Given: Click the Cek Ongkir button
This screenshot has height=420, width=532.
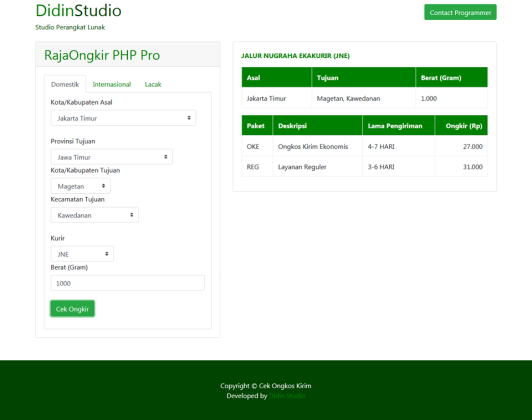Looking at the screenshot, I should [72, 309].
